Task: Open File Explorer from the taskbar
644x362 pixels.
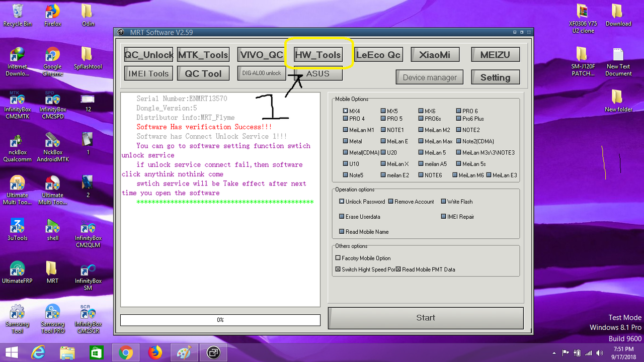Action: pyautogui.click(x=67, y=353)
